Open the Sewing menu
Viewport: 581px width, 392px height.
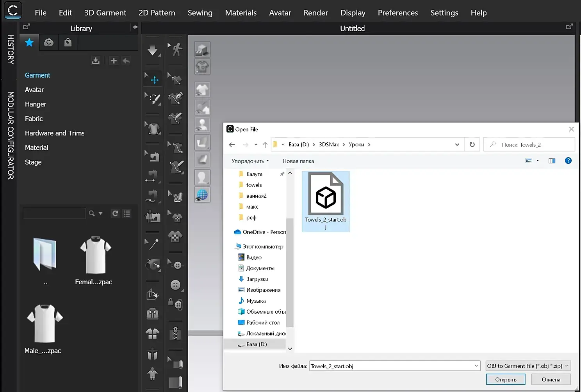[200, 13]
